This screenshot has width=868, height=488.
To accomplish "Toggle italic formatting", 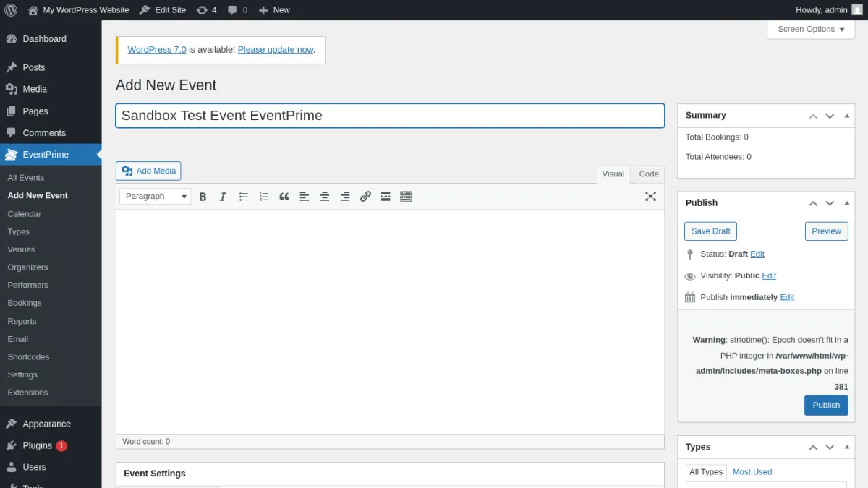I will coord(223,197).
